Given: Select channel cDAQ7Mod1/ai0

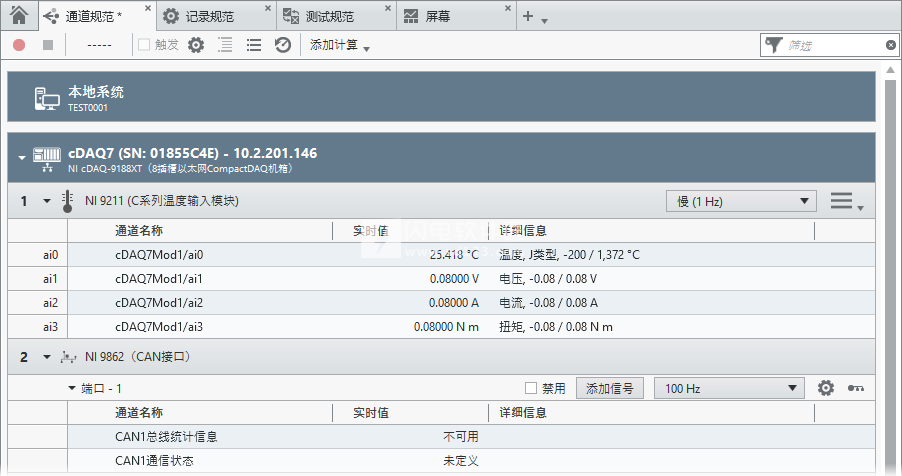Looking at the screenshot, I should [x=159, y=254].
